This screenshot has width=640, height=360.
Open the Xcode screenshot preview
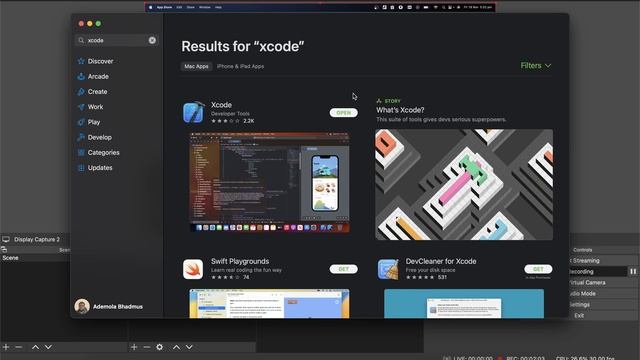[269, 182]
